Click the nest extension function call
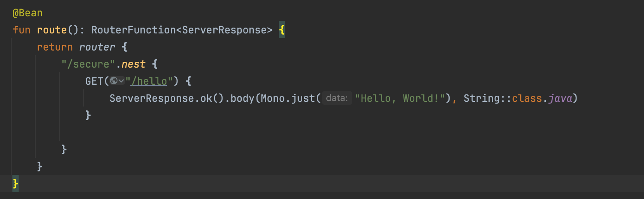The image size is (644, 199). pos(133,64)
